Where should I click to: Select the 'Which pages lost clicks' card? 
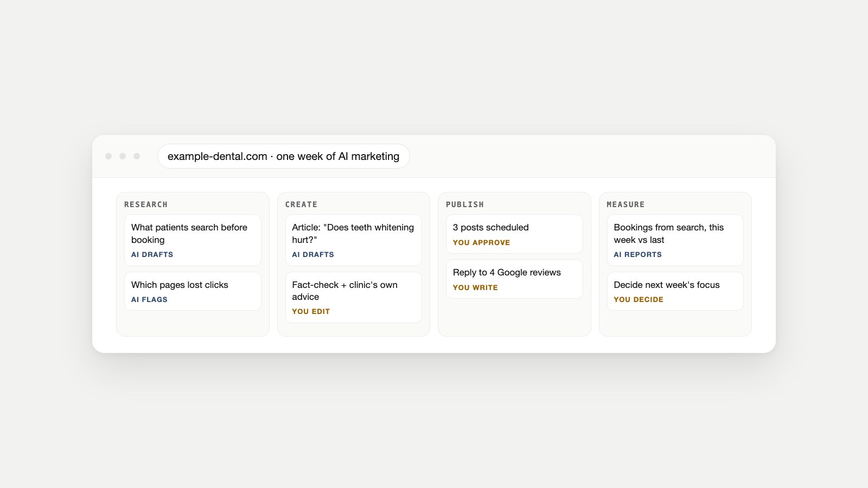click(193, 291)
